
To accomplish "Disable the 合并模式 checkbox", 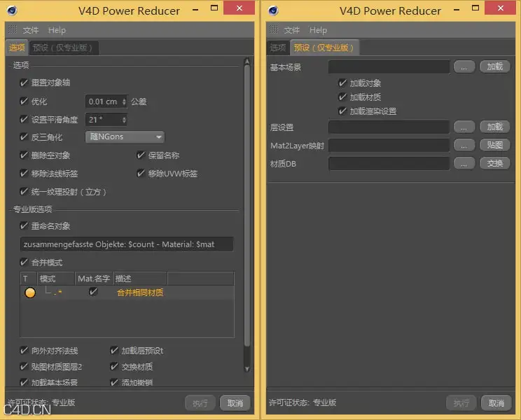I will click(x=24, y=262).
